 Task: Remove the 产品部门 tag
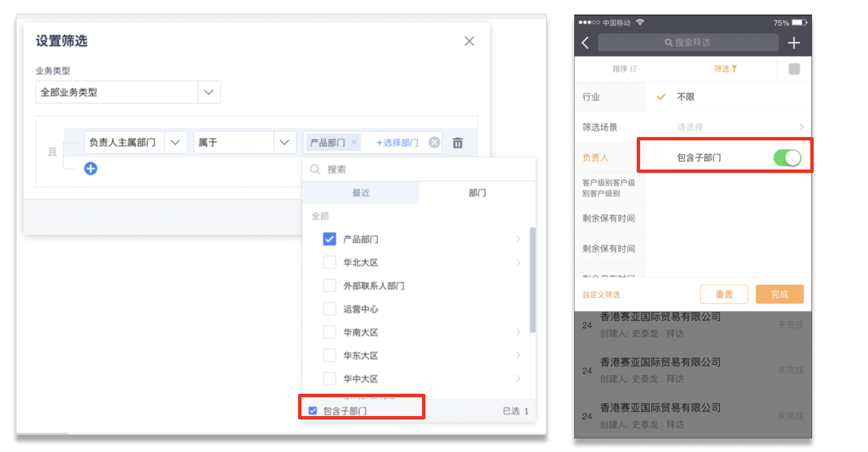coord(354,143)
